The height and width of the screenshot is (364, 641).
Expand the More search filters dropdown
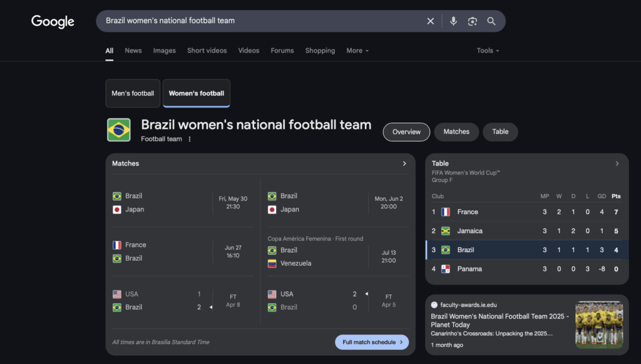pos(357,51)
